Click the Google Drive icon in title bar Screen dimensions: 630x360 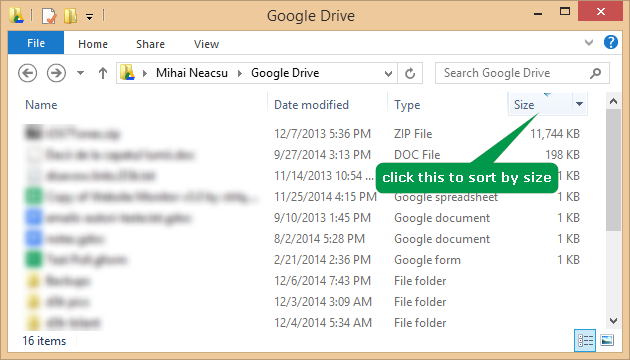[16, 16]
